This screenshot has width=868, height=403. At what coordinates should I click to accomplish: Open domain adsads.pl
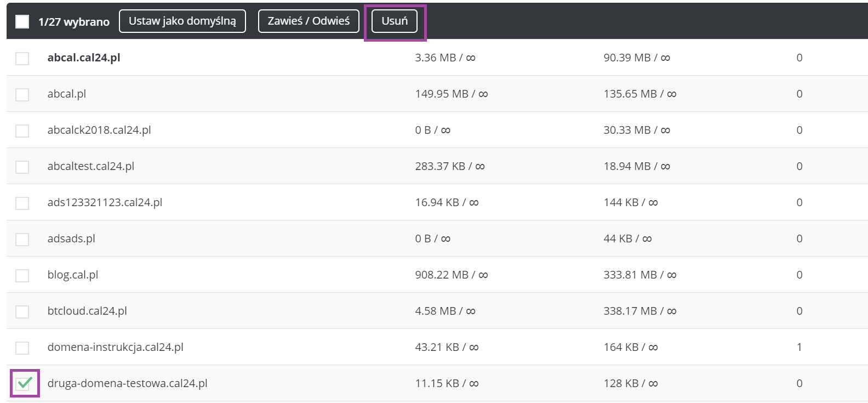[71, 239]
